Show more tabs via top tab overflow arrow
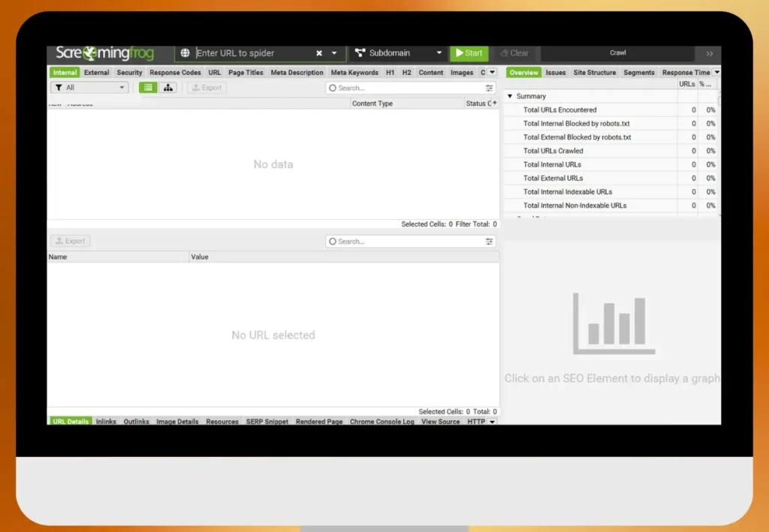769x532 pixels. click(x=492, y=72)
